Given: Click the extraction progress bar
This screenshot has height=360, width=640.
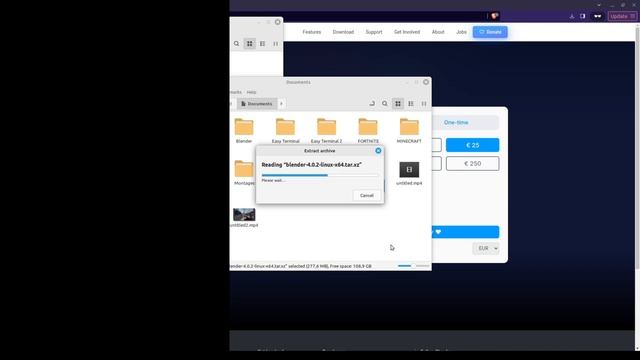Looking at the screenshot, I should tap(320, 175).
